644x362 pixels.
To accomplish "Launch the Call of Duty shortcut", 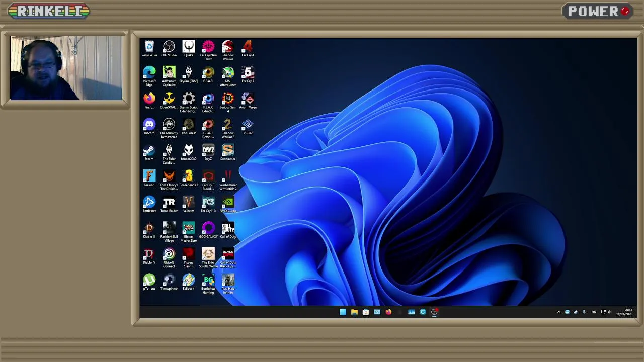I will (228, 229).
